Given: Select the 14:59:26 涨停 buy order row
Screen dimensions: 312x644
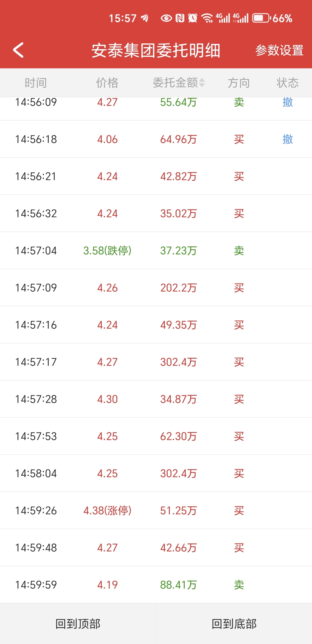Looking at the screenshot, I should point(156,510).
